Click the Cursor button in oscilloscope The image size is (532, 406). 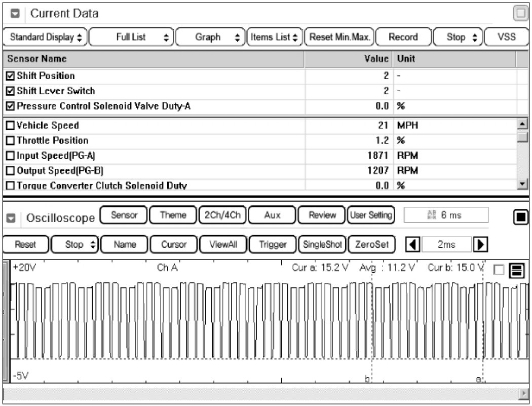pos(174,244)
